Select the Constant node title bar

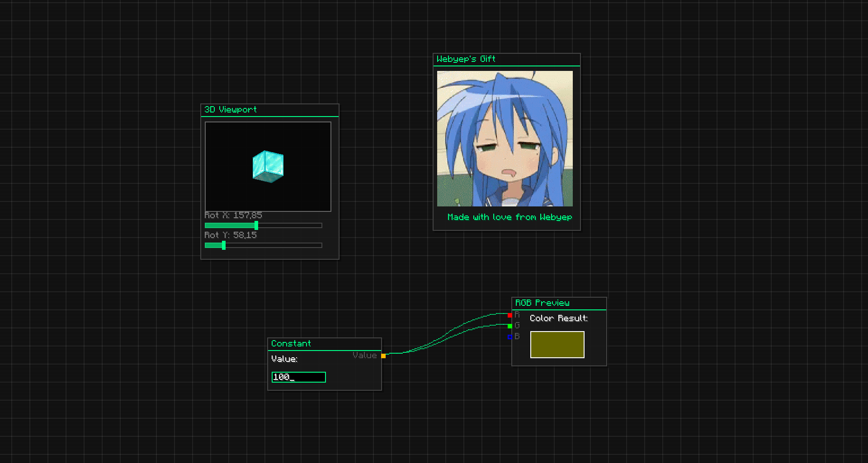(x=325, y=344)
